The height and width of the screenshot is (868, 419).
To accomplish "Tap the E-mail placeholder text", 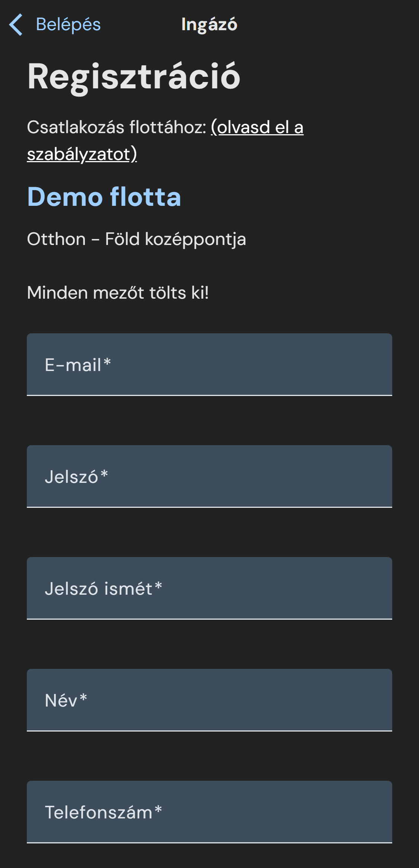I will pyautogui.click(x=73, y=365).
